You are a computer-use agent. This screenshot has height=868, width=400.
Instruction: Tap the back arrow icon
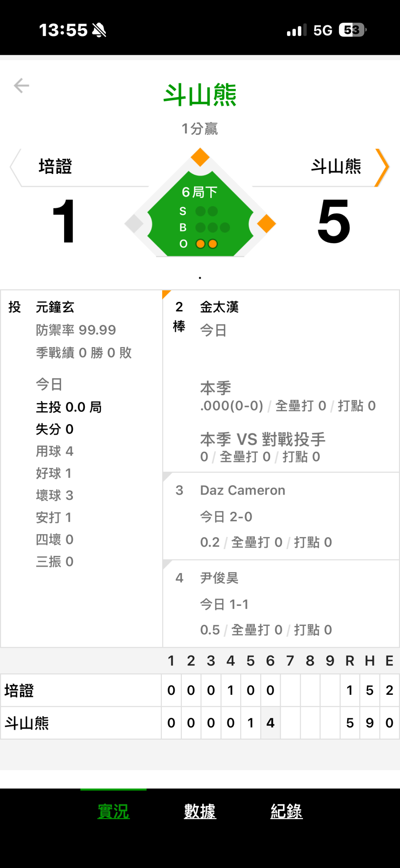[x=21, y=86]
